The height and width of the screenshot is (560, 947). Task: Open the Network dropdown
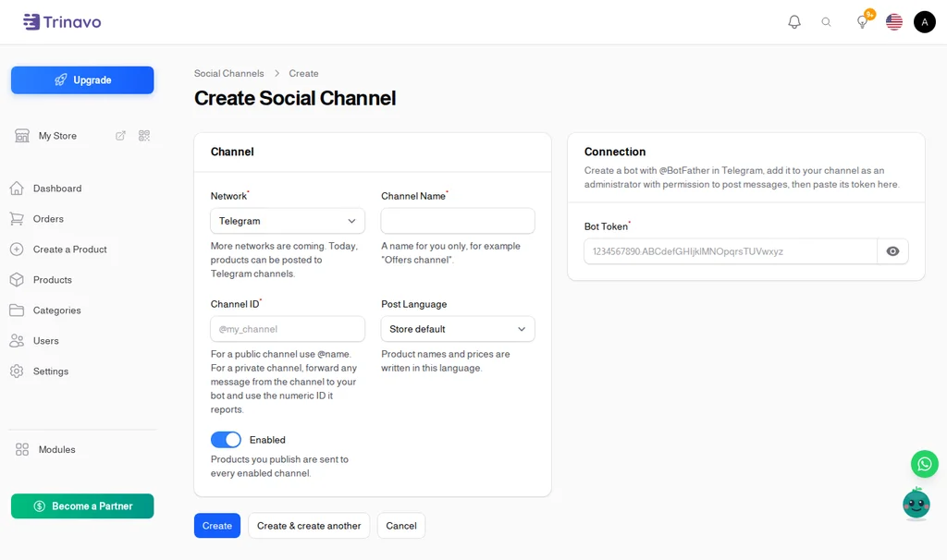pyautogui.click(x=288, y=221)
